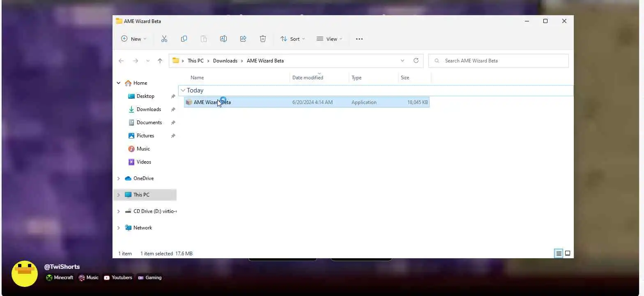Screen dimensions: 644x296
Task: Pin icon next to Documents
Action: click(x=173, y=123)
